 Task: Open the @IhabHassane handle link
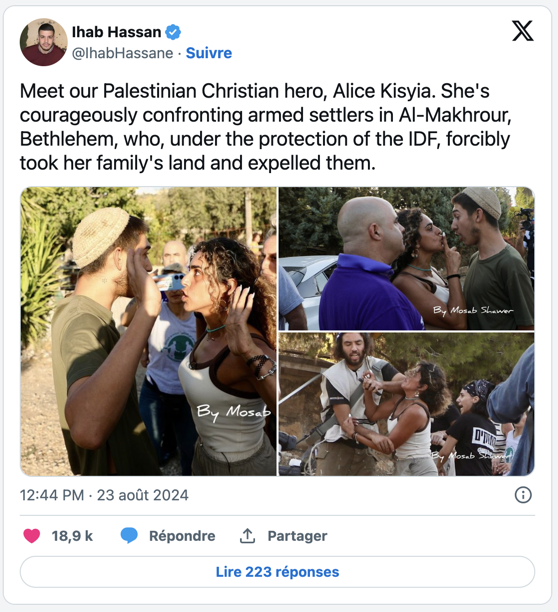coord(123,53)
